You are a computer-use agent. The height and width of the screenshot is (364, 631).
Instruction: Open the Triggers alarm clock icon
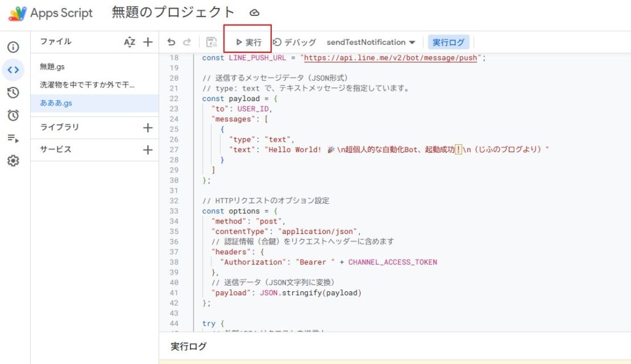tap(13, 115)
